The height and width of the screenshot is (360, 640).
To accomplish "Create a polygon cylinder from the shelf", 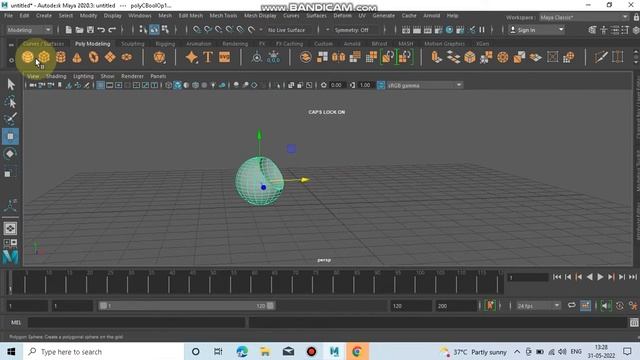I will [x=60, y=57].
